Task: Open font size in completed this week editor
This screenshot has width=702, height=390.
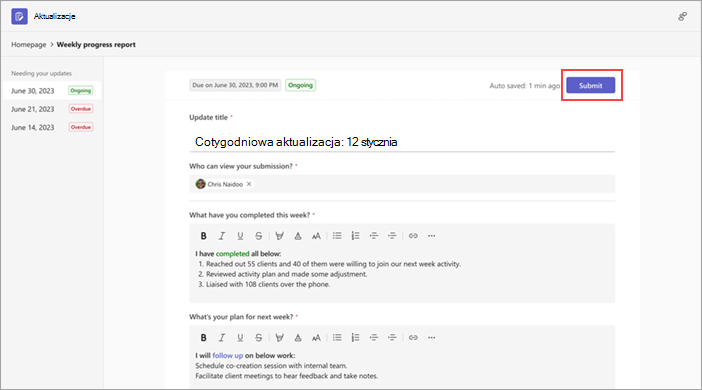Action: [316, 236]
